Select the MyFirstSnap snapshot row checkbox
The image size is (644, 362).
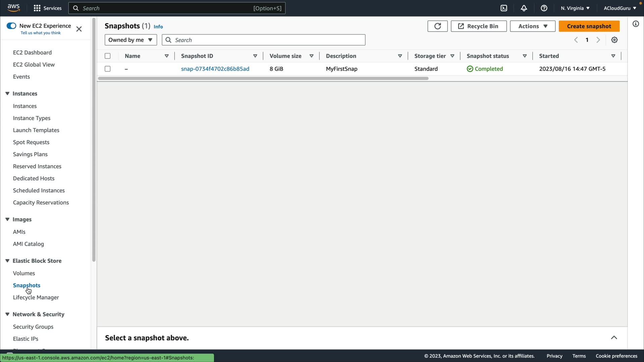[108, 69]
